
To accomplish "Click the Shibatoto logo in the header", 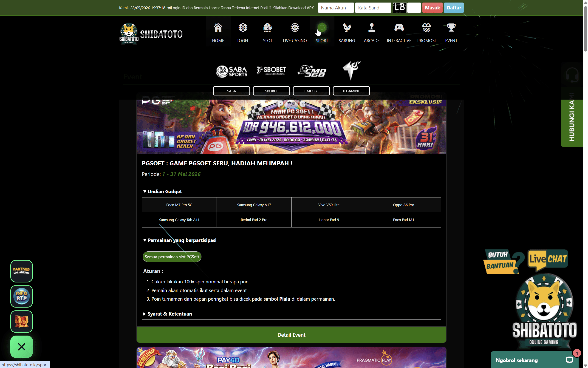I will (x=151, y=34).
